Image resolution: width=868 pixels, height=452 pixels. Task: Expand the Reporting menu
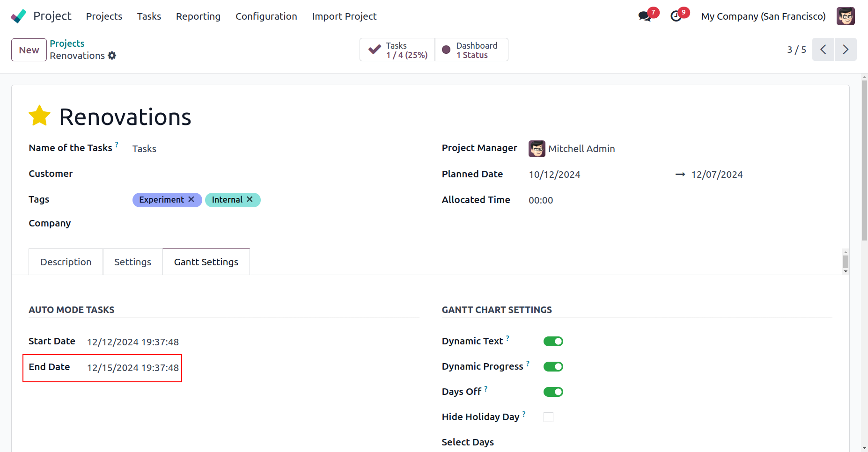(x=198, y=16)
